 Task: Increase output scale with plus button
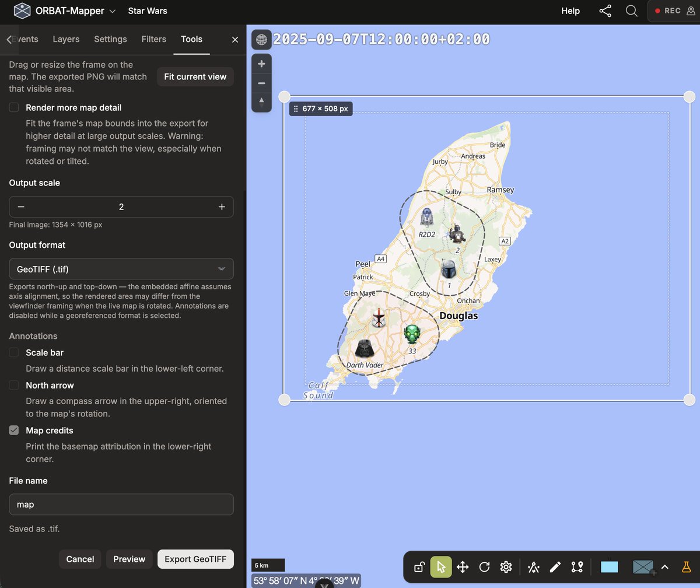[222, 207]
